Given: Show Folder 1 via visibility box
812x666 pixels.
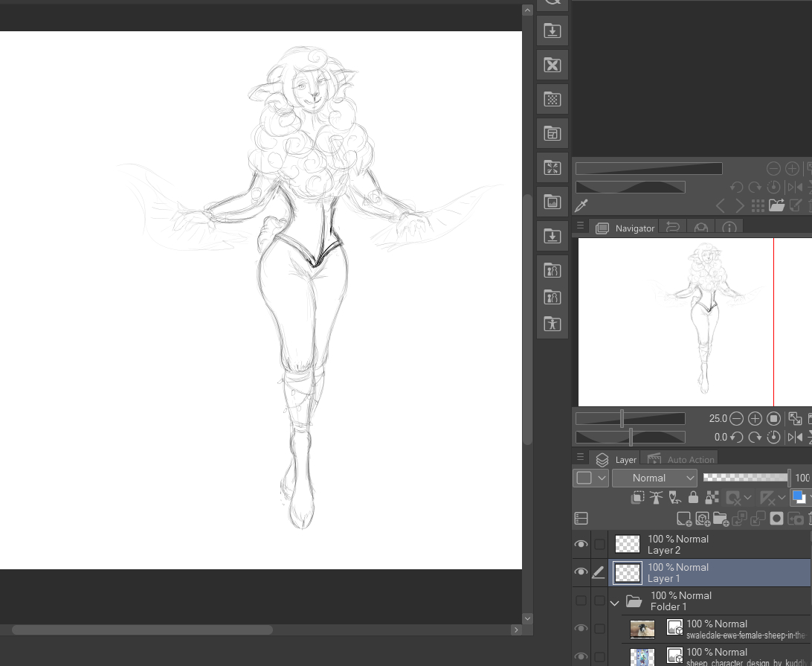Looking at the screenshot, I should tap(581, 601).
